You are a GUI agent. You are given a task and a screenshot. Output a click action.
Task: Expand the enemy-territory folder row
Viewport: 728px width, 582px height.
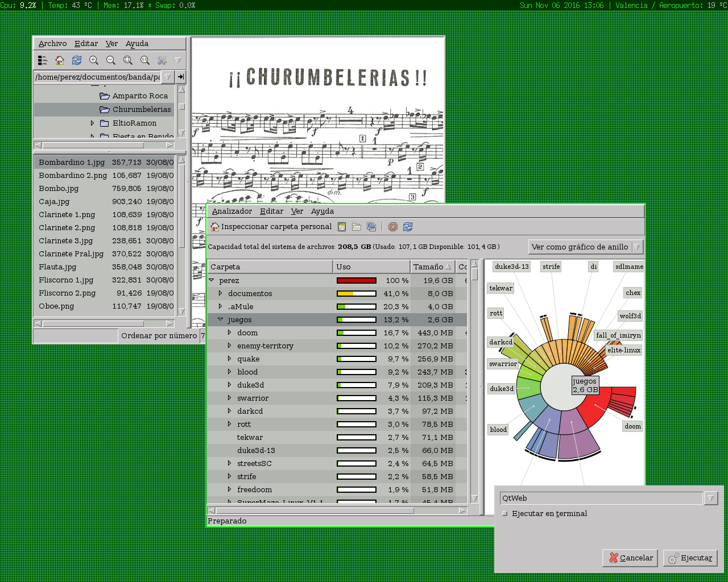coord(230,346)
